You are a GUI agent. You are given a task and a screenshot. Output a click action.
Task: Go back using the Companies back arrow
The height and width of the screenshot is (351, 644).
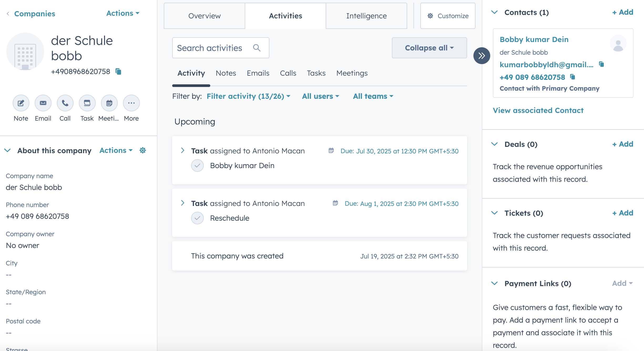pyautogui.click(x=8, y=14)
